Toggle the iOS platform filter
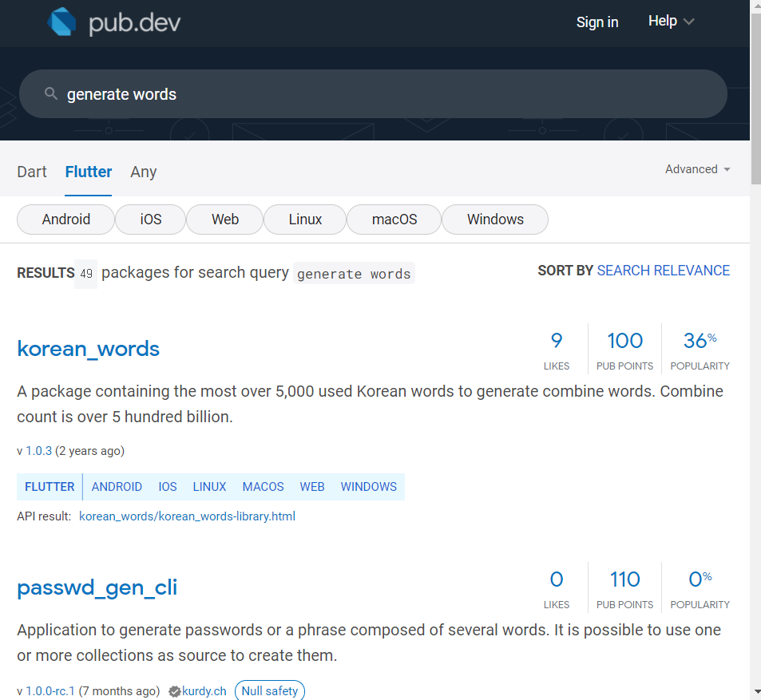This screenshot has width=761, height=700. click(150, 219)
